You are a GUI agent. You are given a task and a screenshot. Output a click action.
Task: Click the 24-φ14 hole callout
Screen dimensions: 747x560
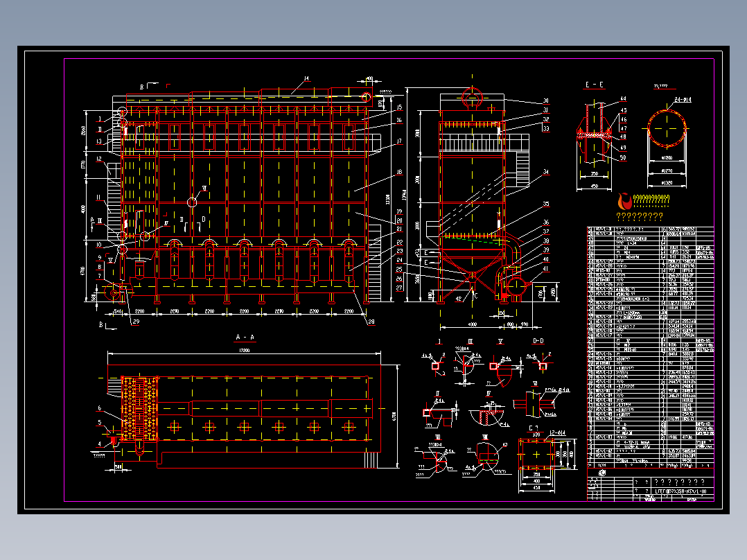(x=683, y=100)
